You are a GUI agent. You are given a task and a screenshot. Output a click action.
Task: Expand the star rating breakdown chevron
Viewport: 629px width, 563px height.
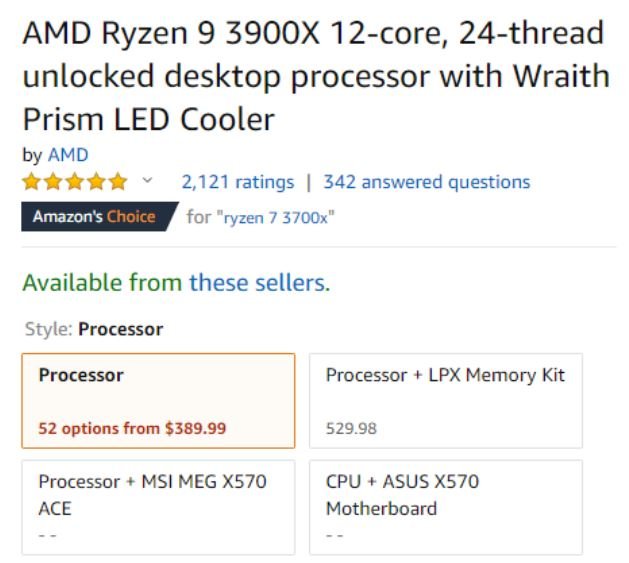pyautogui.click(x=149, y=182)
